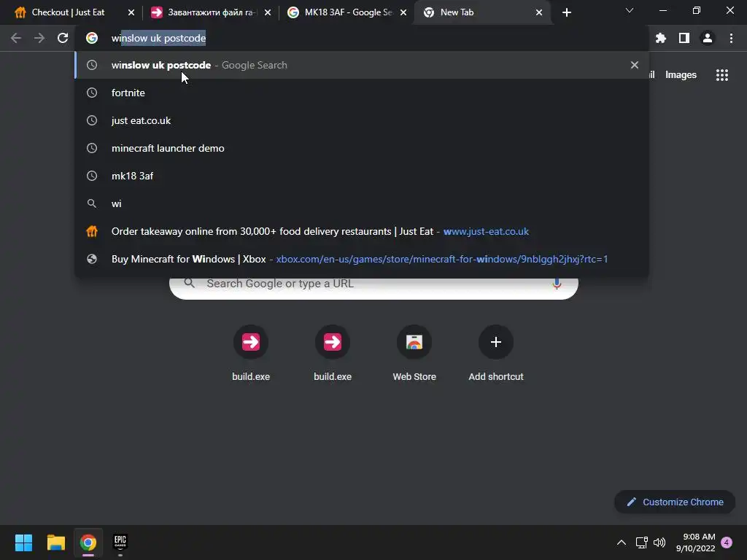
Task: Open Epic Games Launcher from taskbar
Action: [120, 542]
